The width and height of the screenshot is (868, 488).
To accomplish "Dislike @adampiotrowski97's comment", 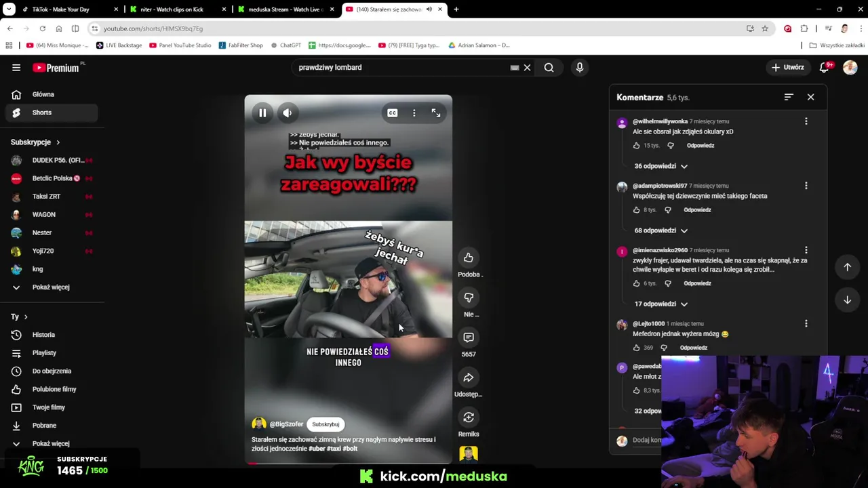I will [668, 210].
